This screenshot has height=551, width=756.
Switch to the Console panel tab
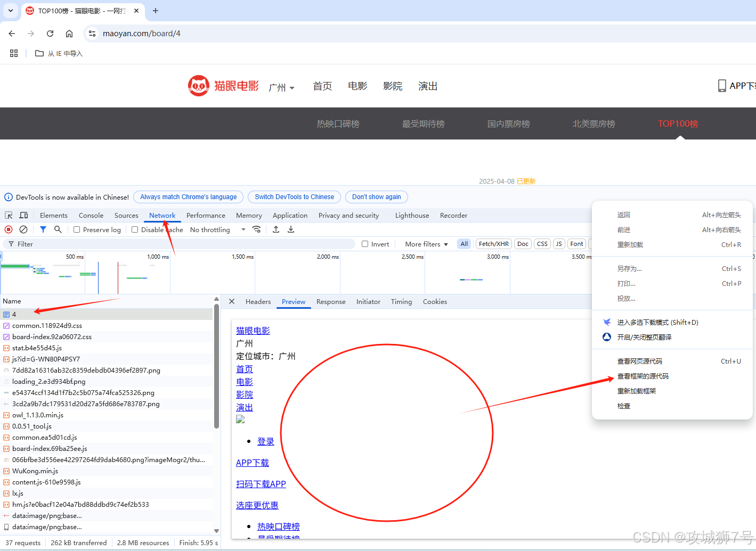tap(91, 215)
